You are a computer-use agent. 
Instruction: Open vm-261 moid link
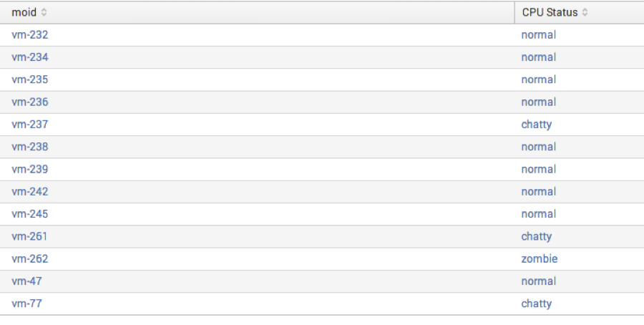click(x=29, y=236)
